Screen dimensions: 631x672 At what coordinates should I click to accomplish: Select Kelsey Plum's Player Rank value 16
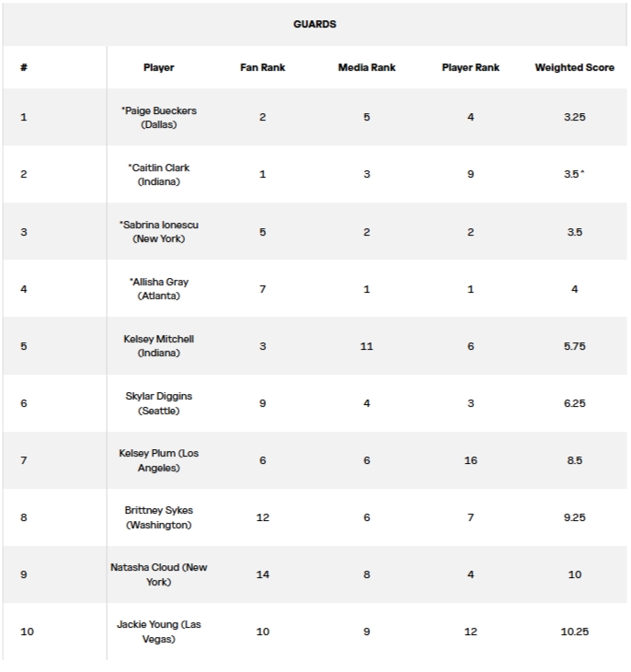470,460
